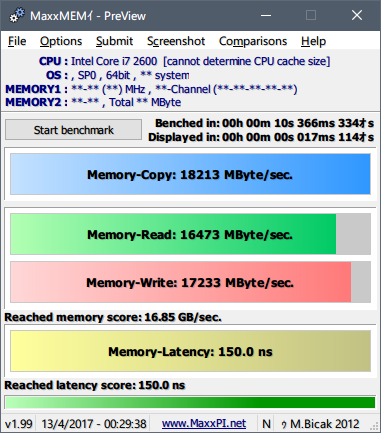The image size is (381, 433).
Task: Select the CPU Intel Core i7 2600 line
Action: coord(184,61)
